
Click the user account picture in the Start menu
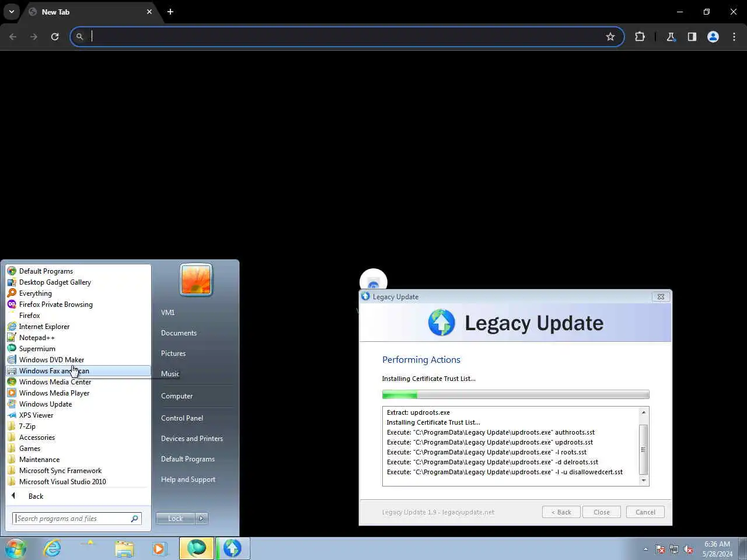click(196, 280)
